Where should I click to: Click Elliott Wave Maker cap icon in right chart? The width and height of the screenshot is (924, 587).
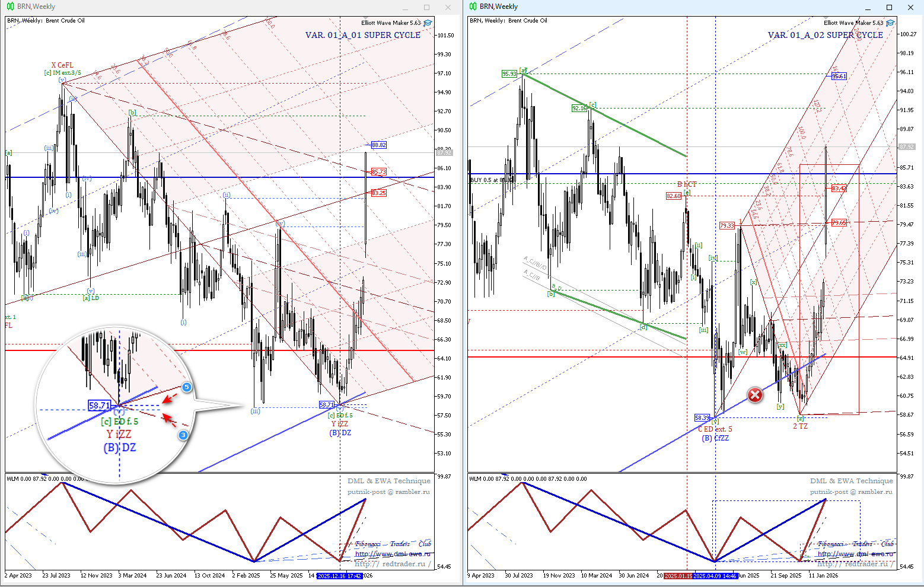pos(890,23)
